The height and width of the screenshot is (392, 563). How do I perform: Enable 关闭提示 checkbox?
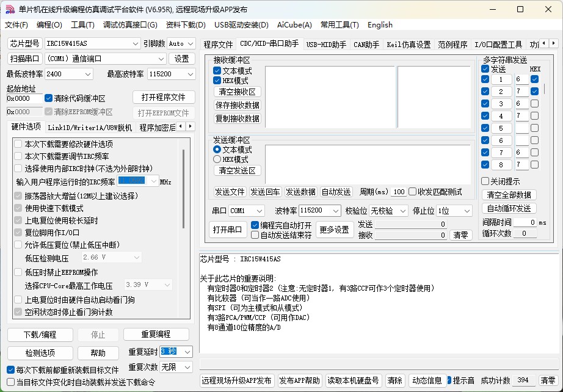pyautogui.click(x=485, y=181)
